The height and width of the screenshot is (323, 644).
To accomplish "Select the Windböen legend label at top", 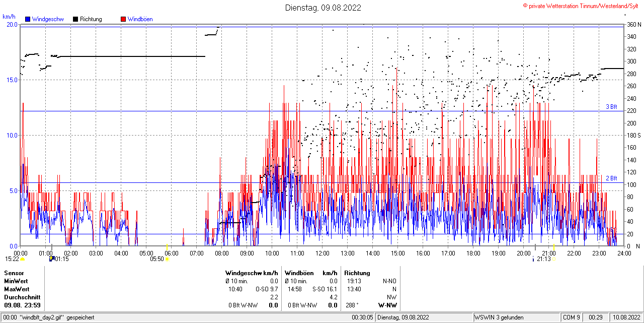I will [140, 19].
